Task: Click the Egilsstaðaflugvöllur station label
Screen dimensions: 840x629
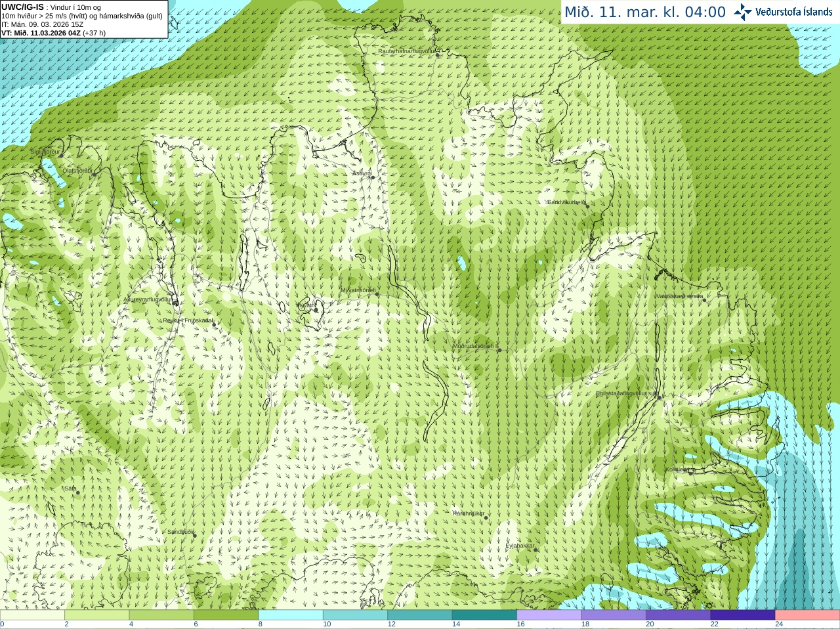Action: pyautogui.click(x=627, y=393)
